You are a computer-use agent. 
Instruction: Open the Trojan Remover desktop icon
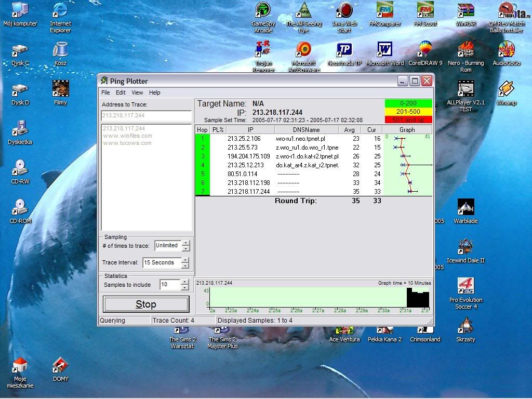pos(263,50)
